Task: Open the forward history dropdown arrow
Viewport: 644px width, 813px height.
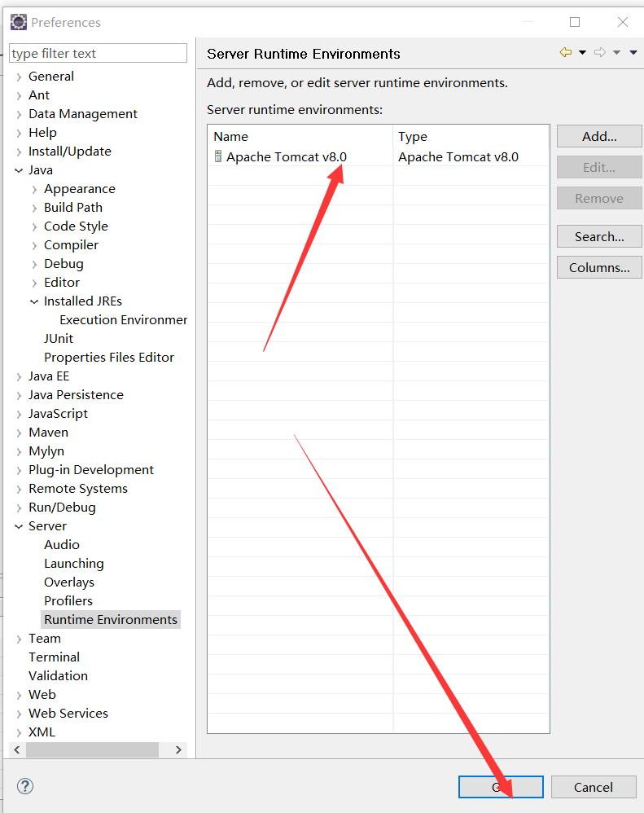Action: [616, 52]
